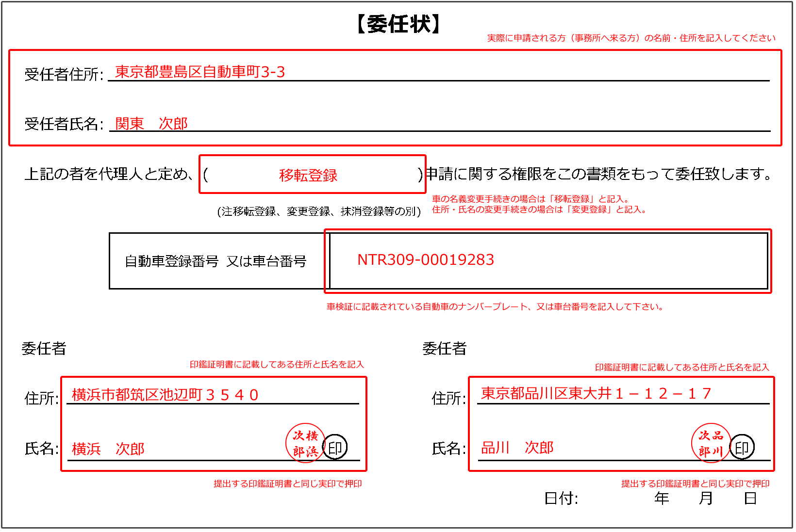Click the 年 date field marker
Image resolution: width=796 pixels, height=532 pixels.
click(x=662, y=498)
